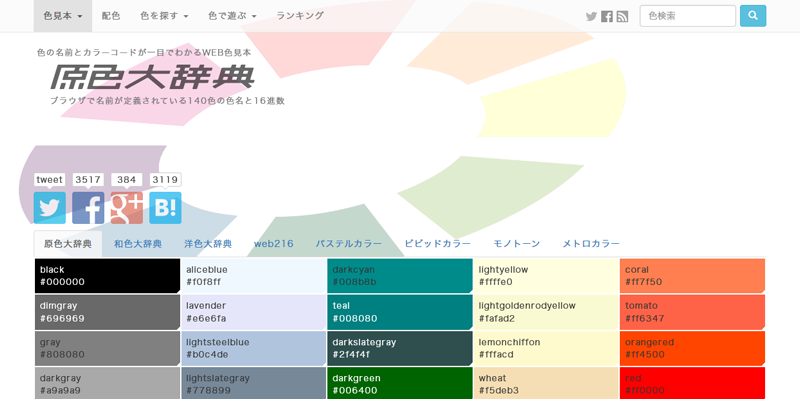The width and height of the screenshot is (800, 400).
Task: Switch to the モノトーン tab
Action: (517, 244)
